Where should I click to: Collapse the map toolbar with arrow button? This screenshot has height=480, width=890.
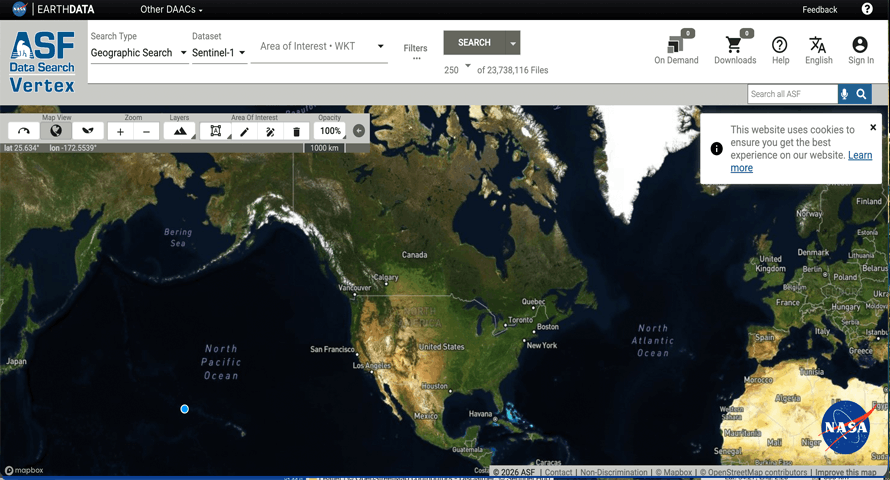click(359, 131)
